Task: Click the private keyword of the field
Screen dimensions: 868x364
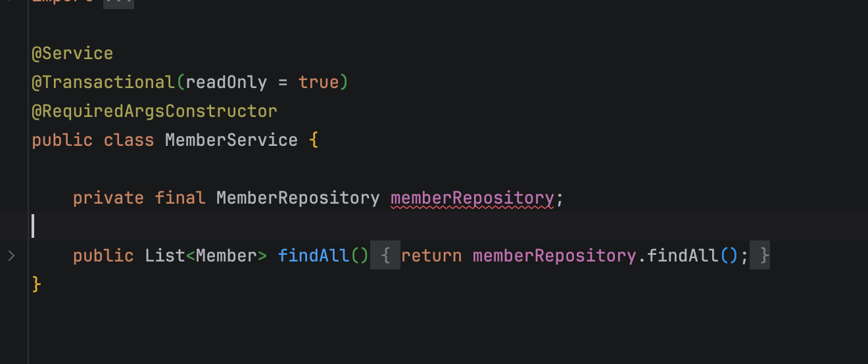Action: [x=108, y=198]
